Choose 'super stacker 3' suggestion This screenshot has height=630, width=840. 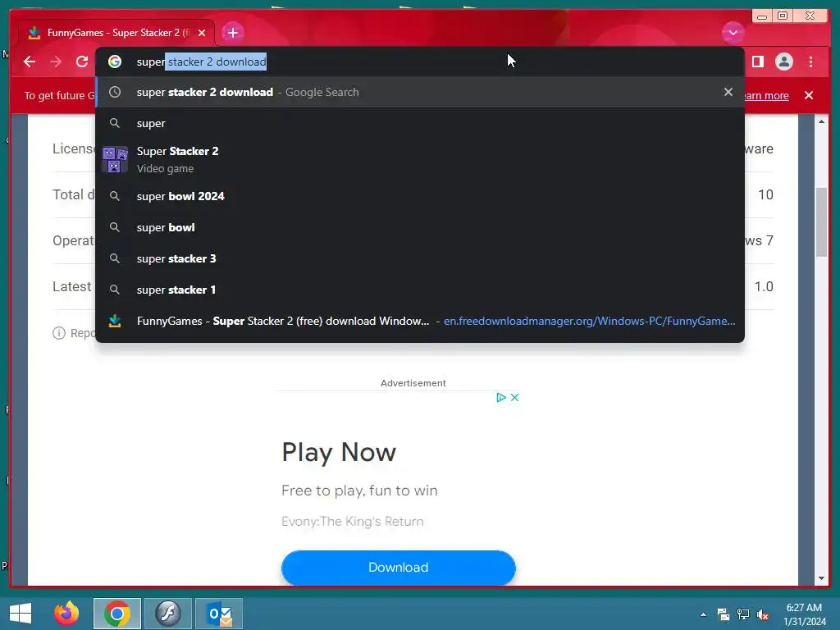pos(420,258)
